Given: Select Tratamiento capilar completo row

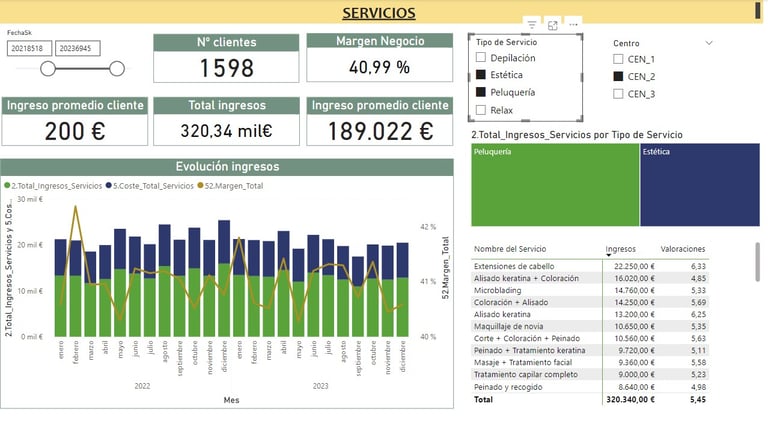Looking at the screenshot, I should pos(590,374).
